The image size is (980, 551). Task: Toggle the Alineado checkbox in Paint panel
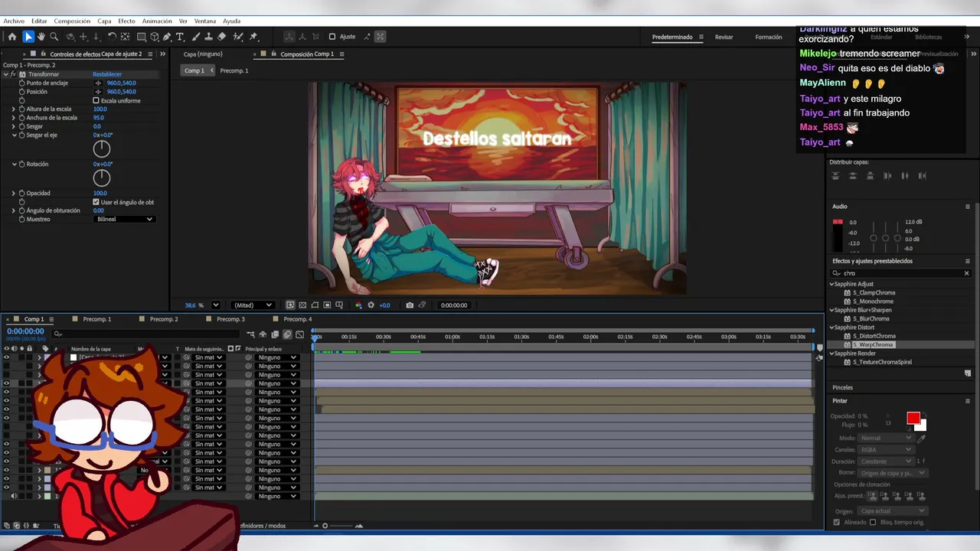[836, 523]
